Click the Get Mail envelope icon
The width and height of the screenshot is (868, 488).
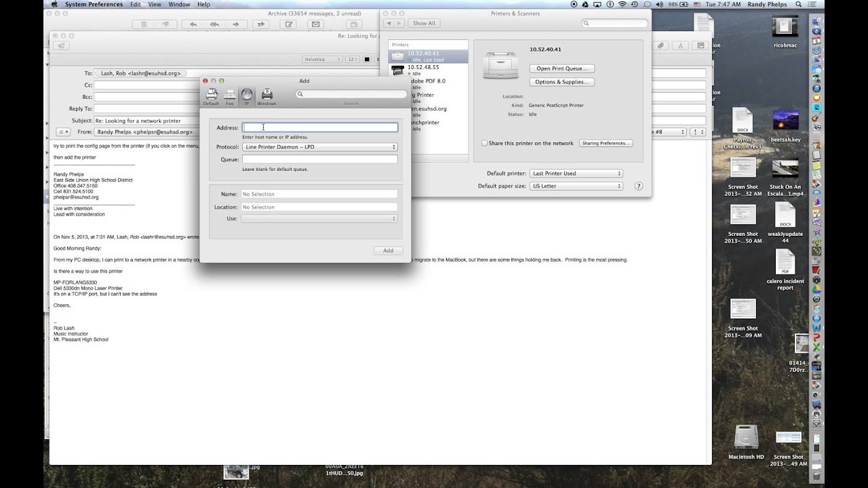click(315, 24)
